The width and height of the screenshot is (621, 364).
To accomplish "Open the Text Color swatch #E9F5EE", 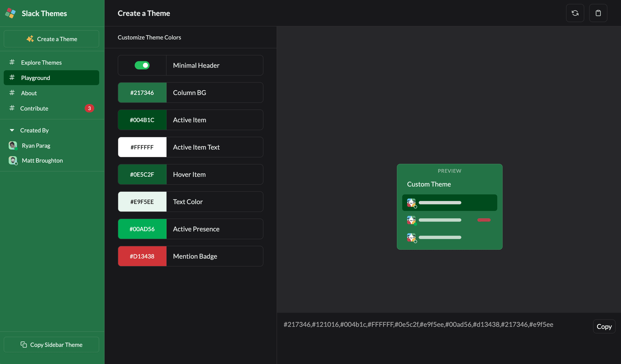I will (x=142, y=202).
